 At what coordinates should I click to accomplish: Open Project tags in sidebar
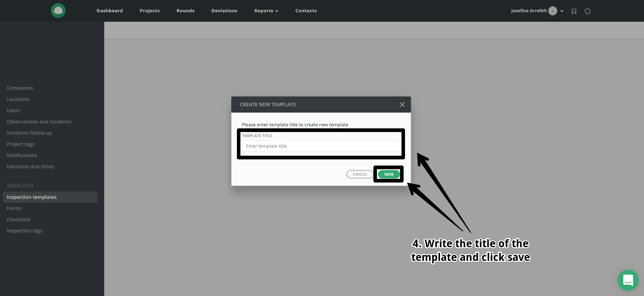[21, 144]
